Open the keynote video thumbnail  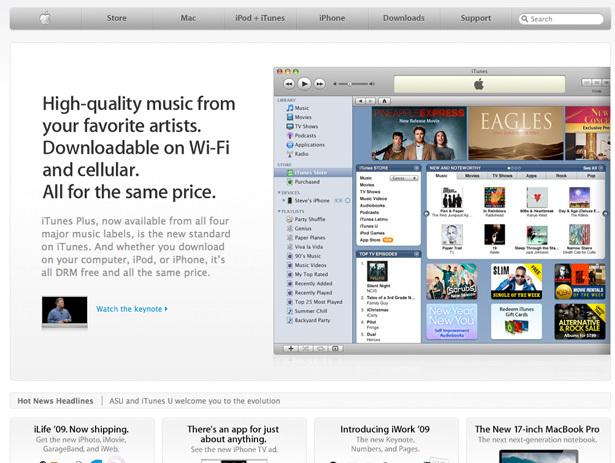[x=65, y=310]
